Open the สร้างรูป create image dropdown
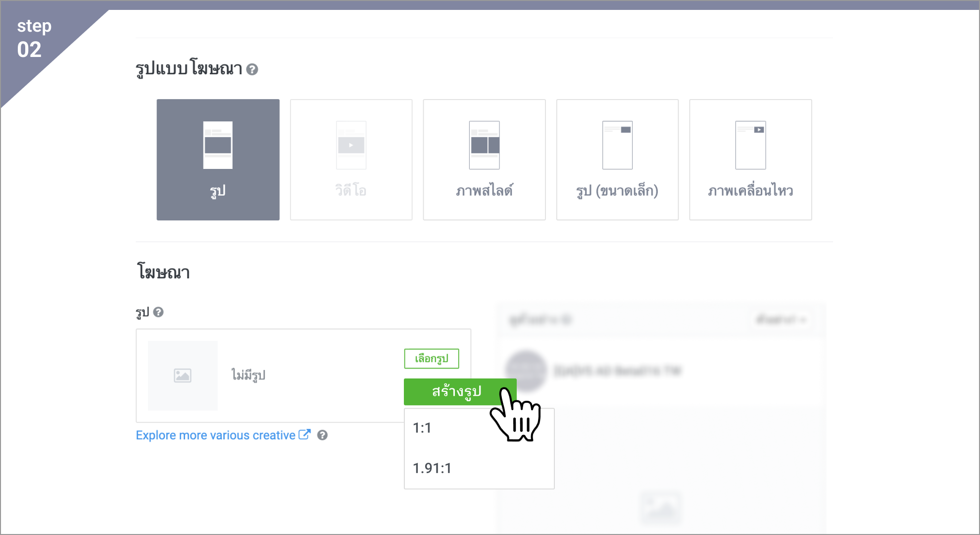The height and width of the screenshot is (535, 980). click(460, 392)
